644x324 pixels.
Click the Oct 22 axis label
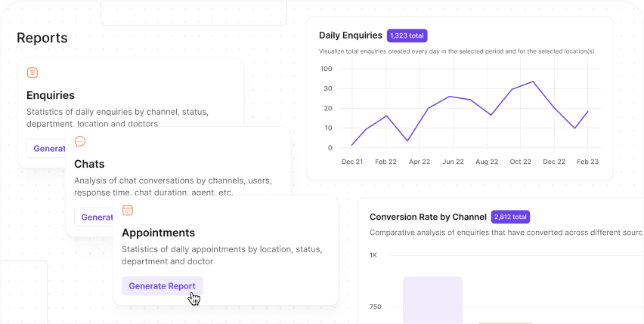[520, 162]
